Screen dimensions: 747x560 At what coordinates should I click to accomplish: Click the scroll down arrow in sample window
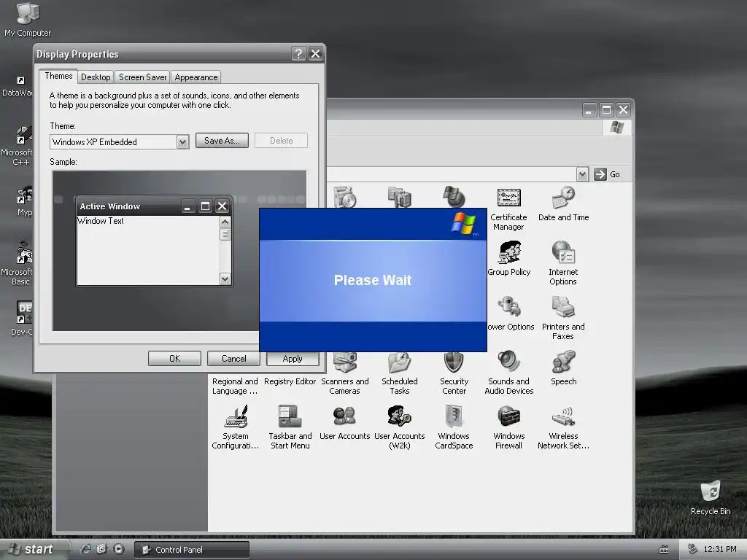[x=225, y=279]
